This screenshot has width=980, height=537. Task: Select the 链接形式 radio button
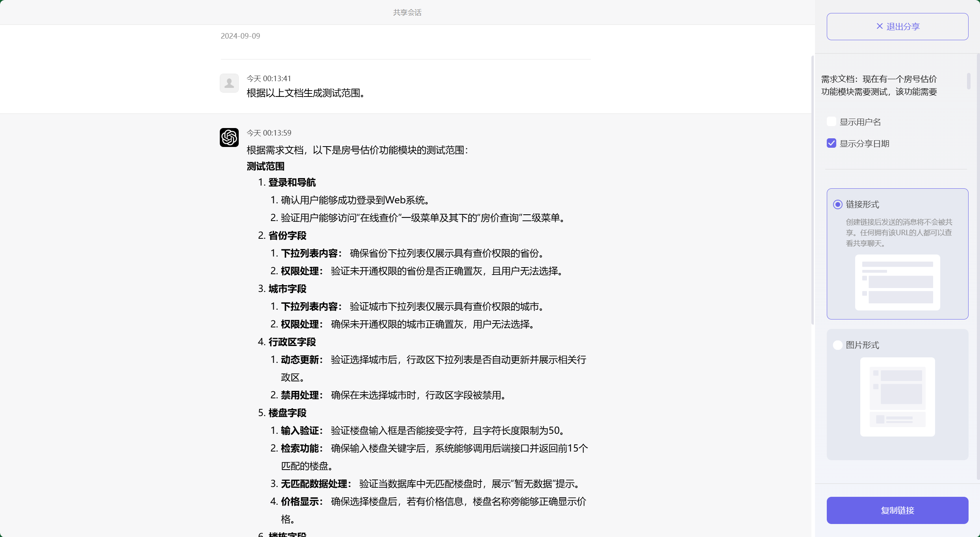[x=837, y=204]
